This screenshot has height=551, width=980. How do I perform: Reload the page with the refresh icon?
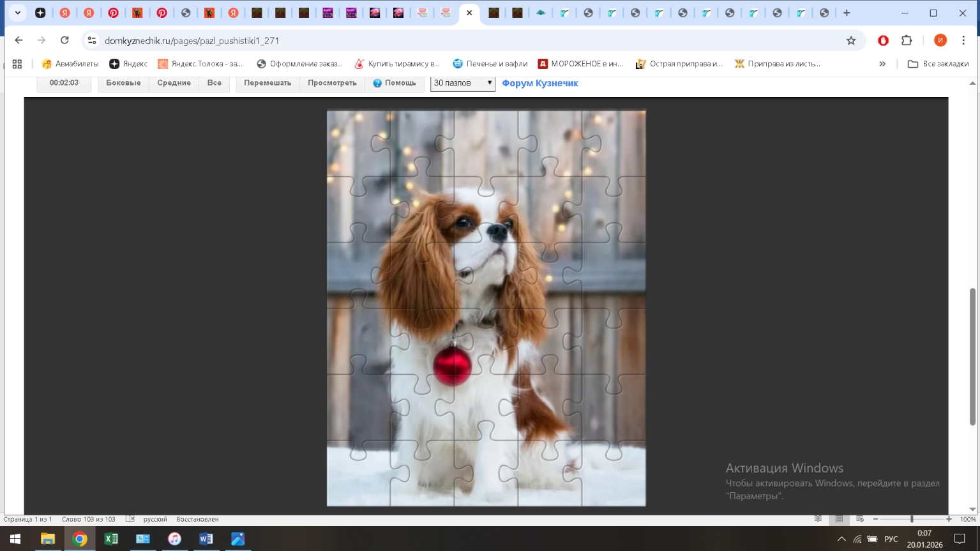click(64, 40)
